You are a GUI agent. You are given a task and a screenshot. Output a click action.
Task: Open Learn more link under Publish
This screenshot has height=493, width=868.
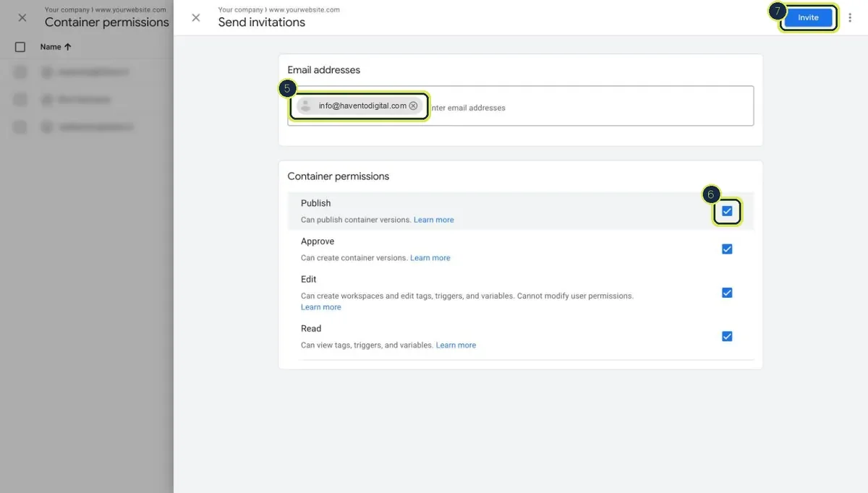point(434,220)
